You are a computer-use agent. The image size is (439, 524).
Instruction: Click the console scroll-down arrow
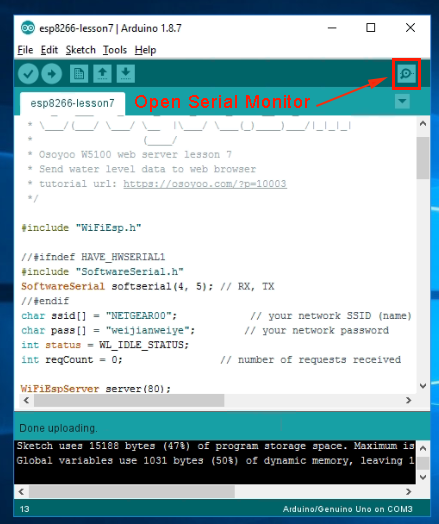coord(423,477)
